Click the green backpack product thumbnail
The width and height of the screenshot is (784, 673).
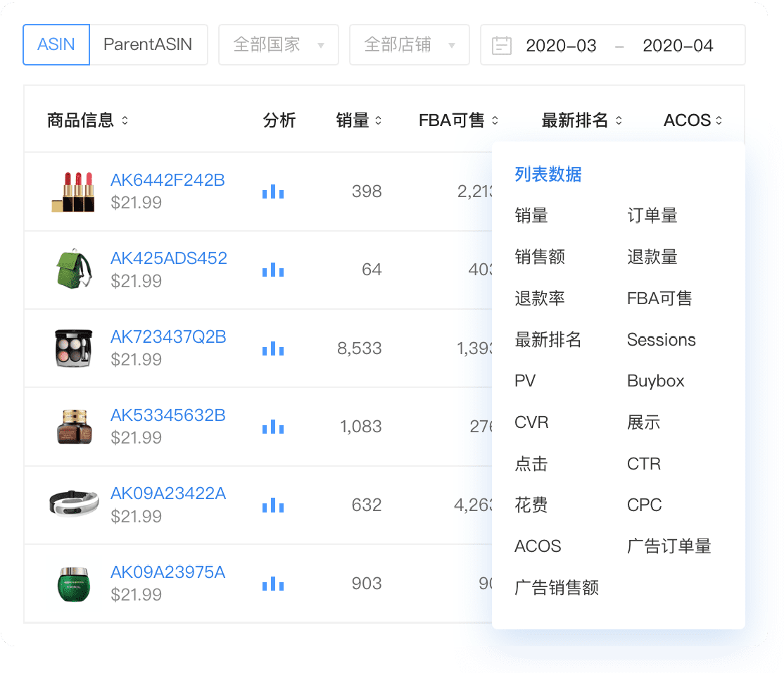[x=75, y=270]
